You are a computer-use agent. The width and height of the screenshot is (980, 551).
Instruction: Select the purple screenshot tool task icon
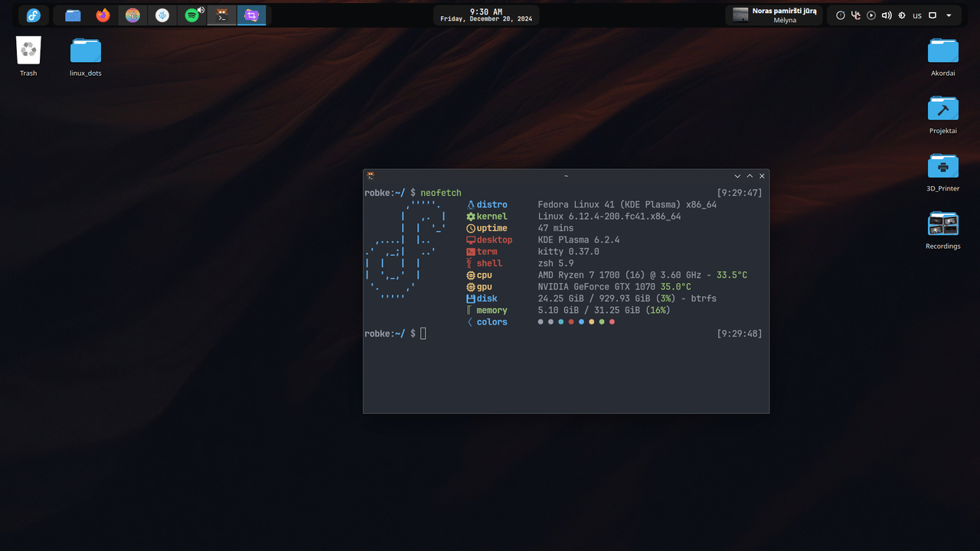252,15
